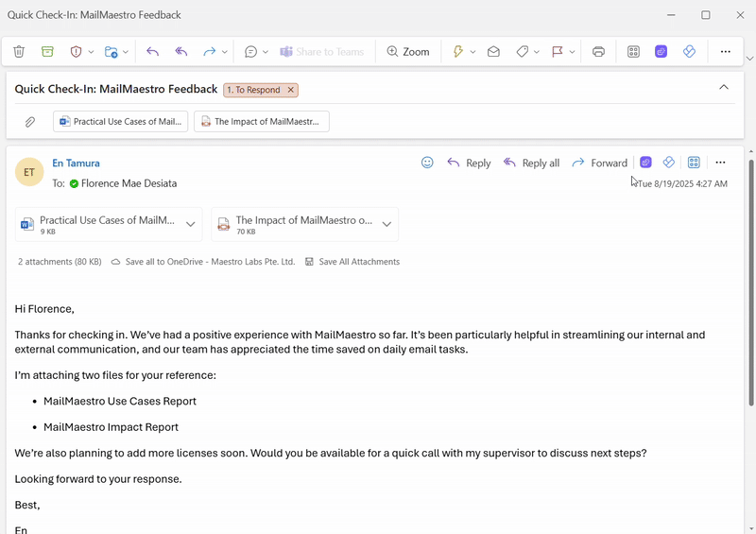This screenshot has height=534, width=756.
Task: Collapse the message header with the up chevron
Action: click(x=724, y=87)
